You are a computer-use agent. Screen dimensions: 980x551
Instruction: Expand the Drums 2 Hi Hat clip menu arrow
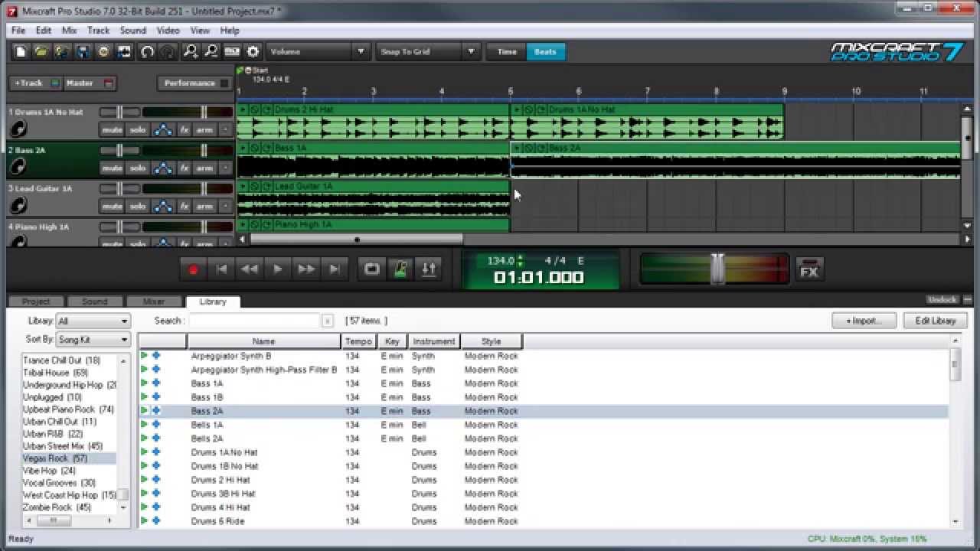click(243, 109)
